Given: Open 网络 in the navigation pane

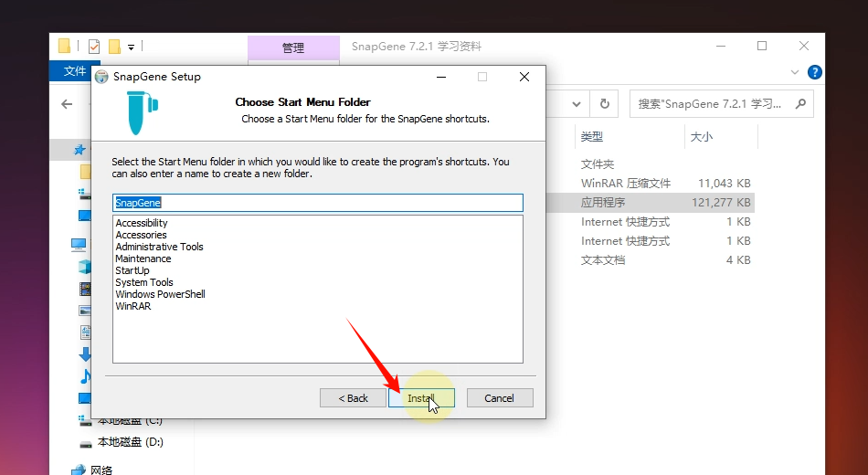Looking at the screenshot, I should 101,470.
